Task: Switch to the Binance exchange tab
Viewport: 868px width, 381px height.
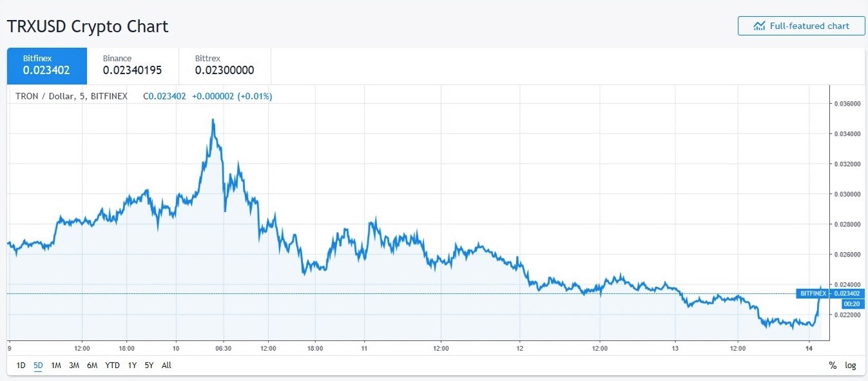Action: point(132,65)
